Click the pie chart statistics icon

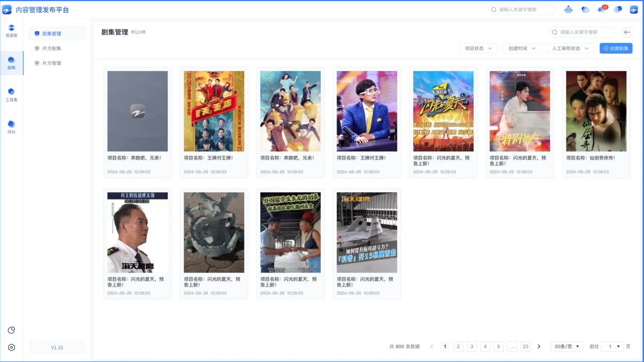11,330
